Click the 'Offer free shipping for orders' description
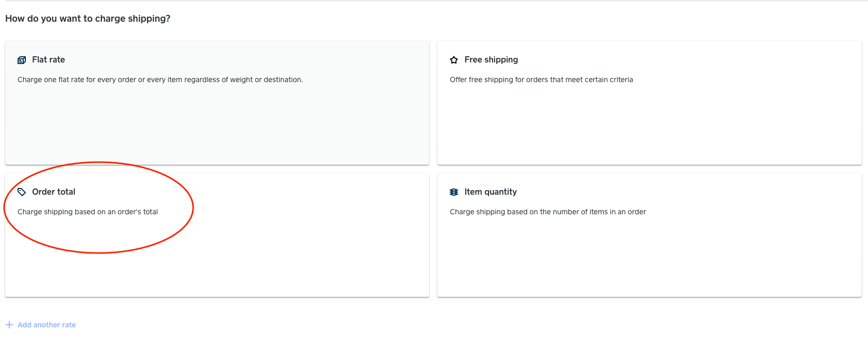The height and width of the screenshot is (363, 868). (541, 80)
